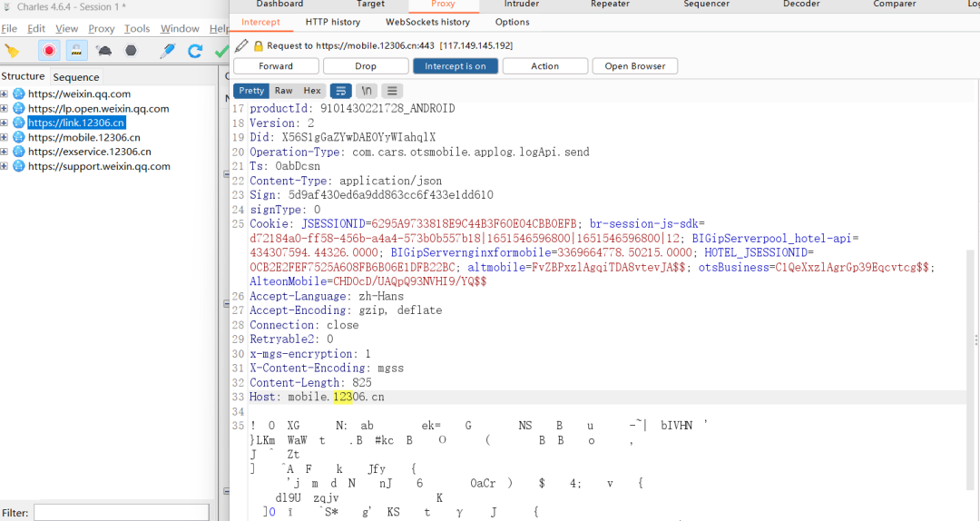Open the Comparer tab in Burp
This screenshot has width=980, height=521.
point(895,5)
